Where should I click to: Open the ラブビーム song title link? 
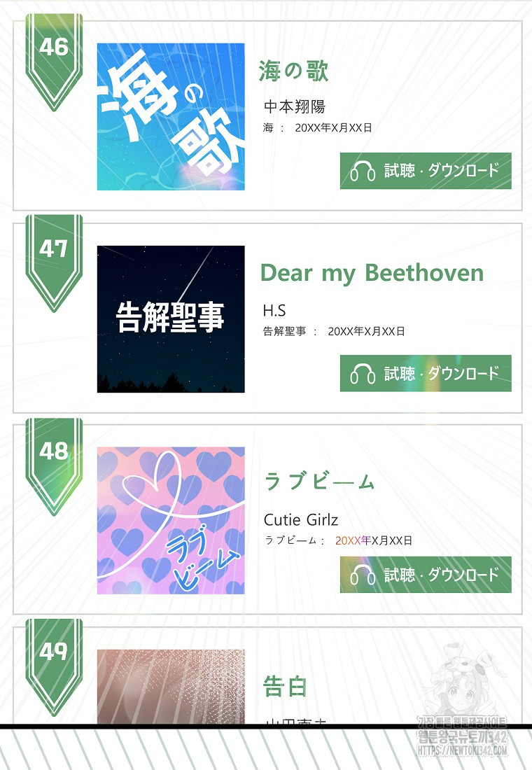[x=319, y=482]
